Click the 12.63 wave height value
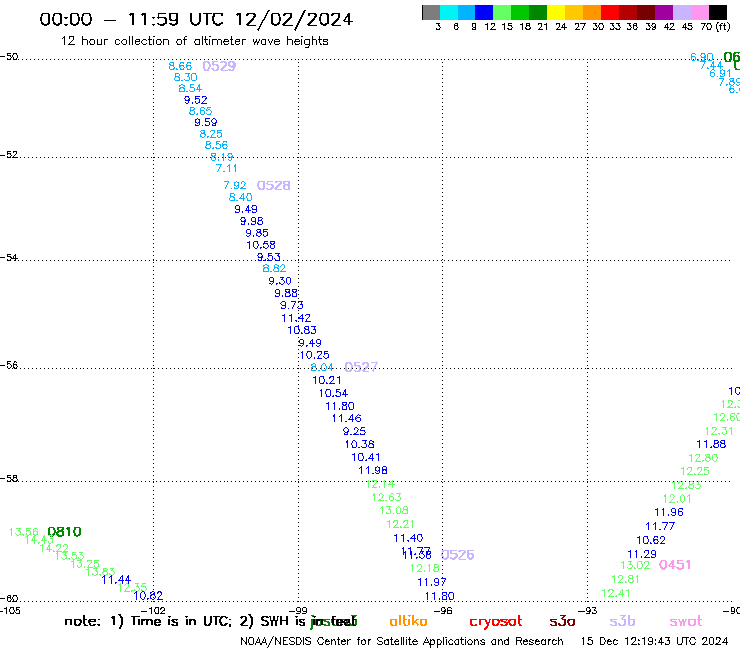This screenshot has height=650, width=740. tap(387, 497)
